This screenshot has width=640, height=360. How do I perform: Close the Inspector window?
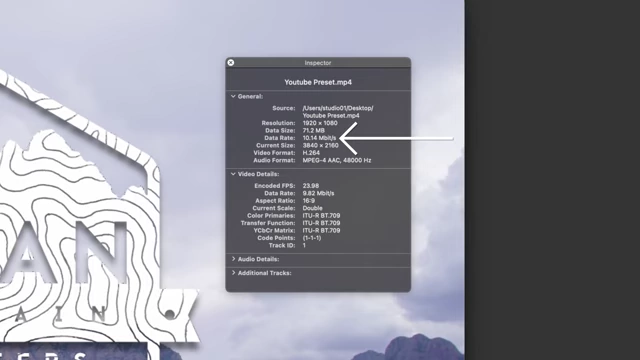pos(231,62)
